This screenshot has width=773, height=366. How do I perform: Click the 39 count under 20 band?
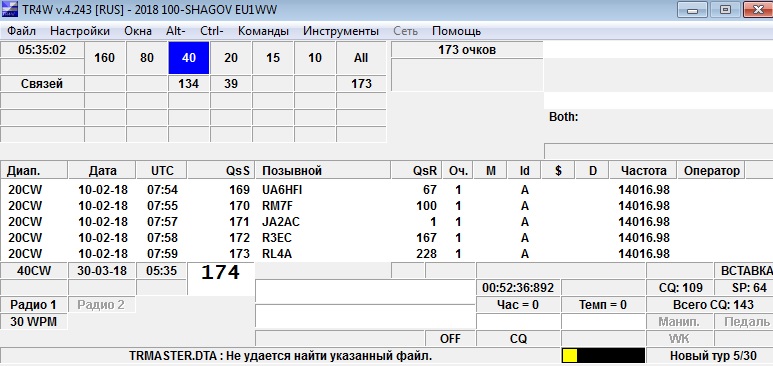[x=231, y=84]
